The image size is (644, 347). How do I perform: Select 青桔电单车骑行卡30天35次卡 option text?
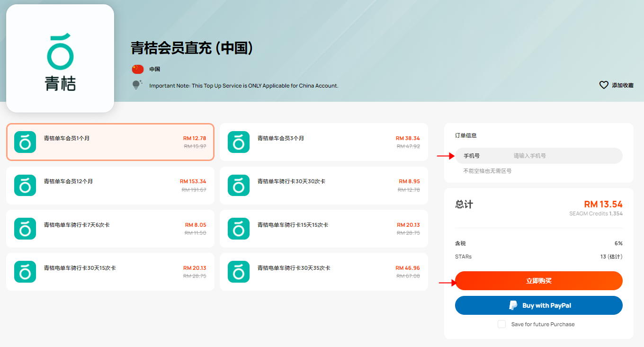pyautogui.click(x=294, y=268)
